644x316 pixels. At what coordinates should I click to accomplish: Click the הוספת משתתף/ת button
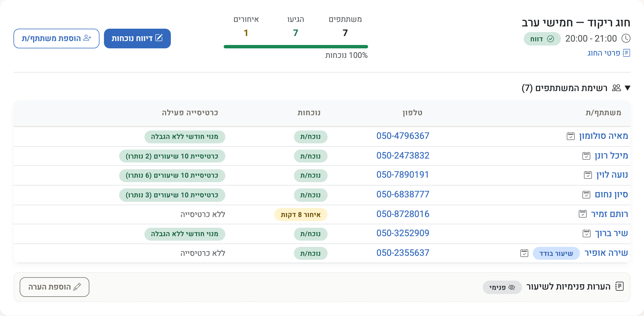pyautogui.click(x=56, y=39)
